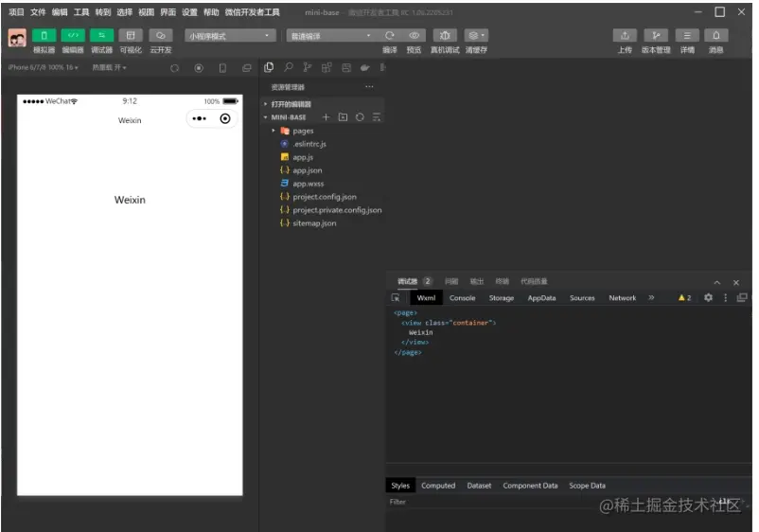Open the edit (编辑) menu
The width and height of the screenshot is (759, 532).
point(60,12)
